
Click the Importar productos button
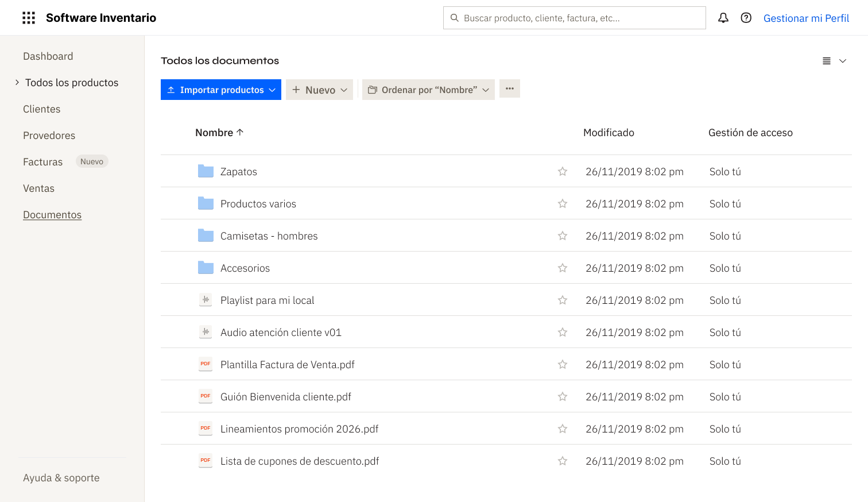(x=220, y=90)
